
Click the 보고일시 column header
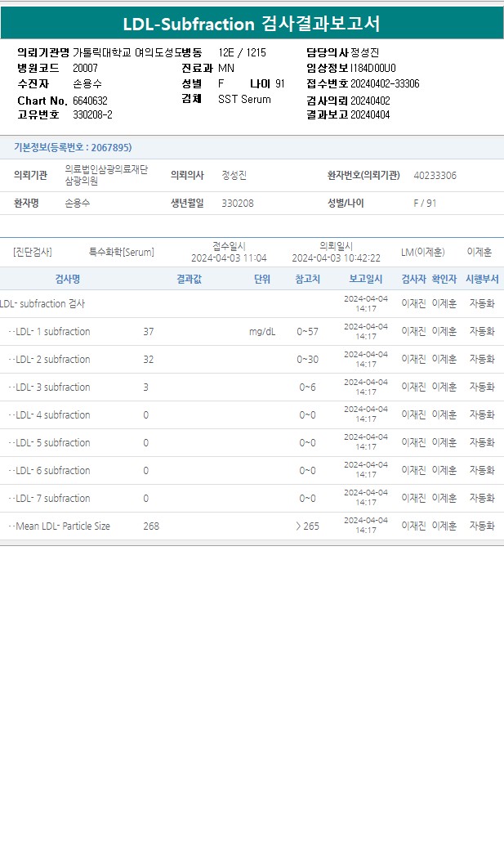coord(366,279)
